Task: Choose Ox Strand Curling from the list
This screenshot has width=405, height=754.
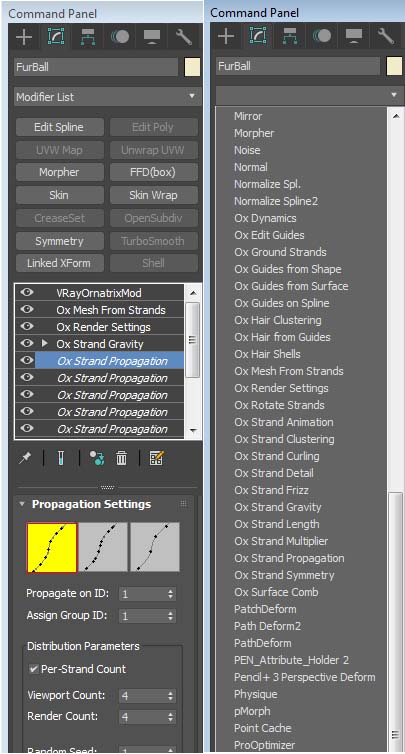Action: 277,456
